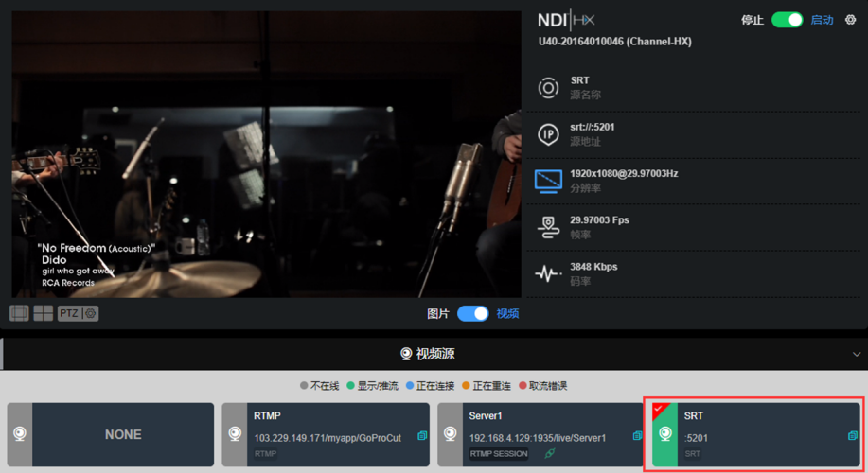This screenshot has width=868, height=473.
Task: Click 1920x1080@29.97003Hz resolution value
Action: [624, 173]
